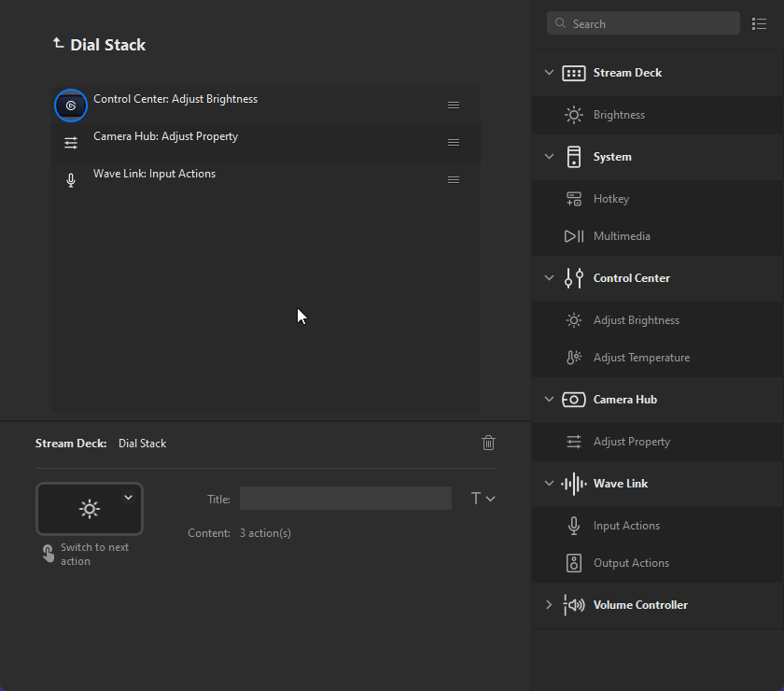Delete the Dial Stack with trash icon

tap(488, 443)
